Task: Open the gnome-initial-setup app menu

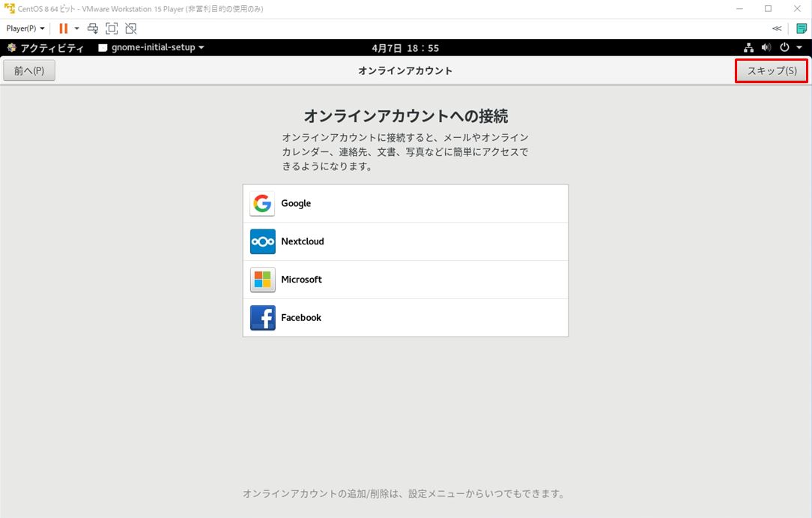Action: [151, 48]
